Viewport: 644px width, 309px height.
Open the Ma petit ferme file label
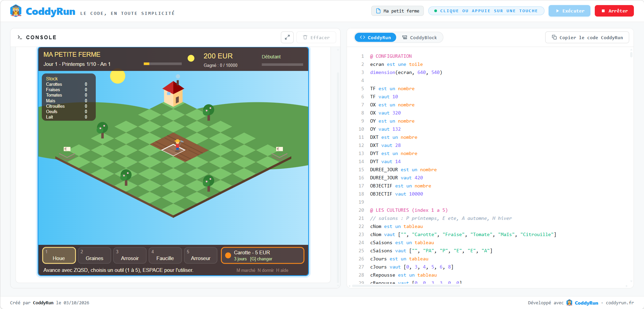[398, 11]
